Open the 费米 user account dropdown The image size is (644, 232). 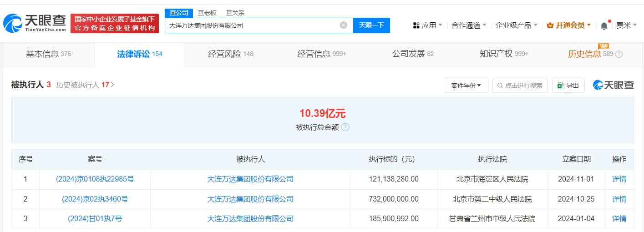click(x=626, y=25)
